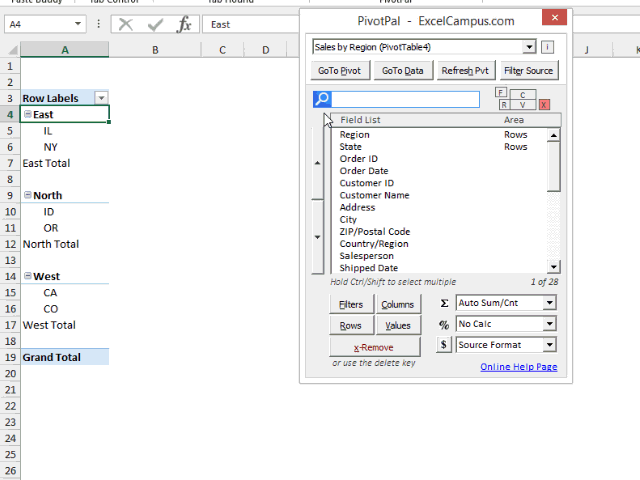Click the formula bar cancel X icon
This screenshot has width=640, height=480.
pos(126,24)
